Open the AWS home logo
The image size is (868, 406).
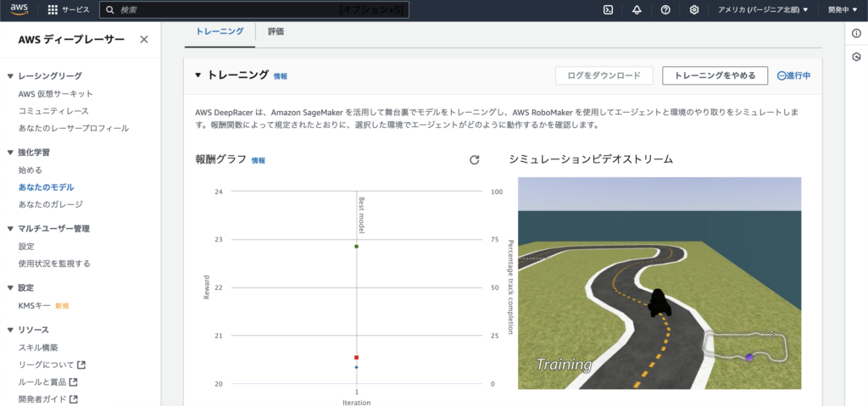[x=19, y=9]
